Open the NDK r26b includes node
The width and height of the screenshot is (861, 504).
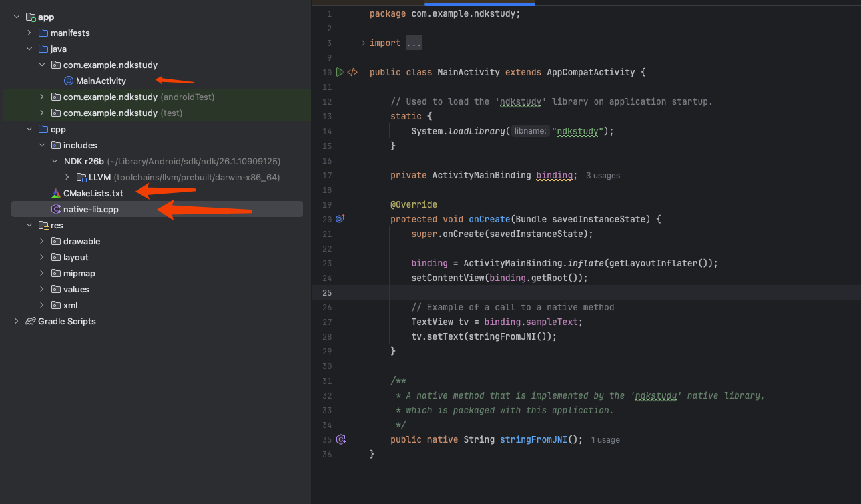click(x=84, y=161)
